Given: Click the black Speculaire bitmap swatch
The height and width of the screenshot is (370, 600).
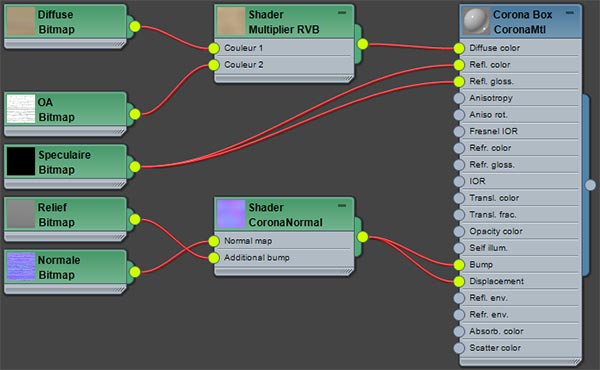Looking at the screenshot, I should (x=21, y=162).
